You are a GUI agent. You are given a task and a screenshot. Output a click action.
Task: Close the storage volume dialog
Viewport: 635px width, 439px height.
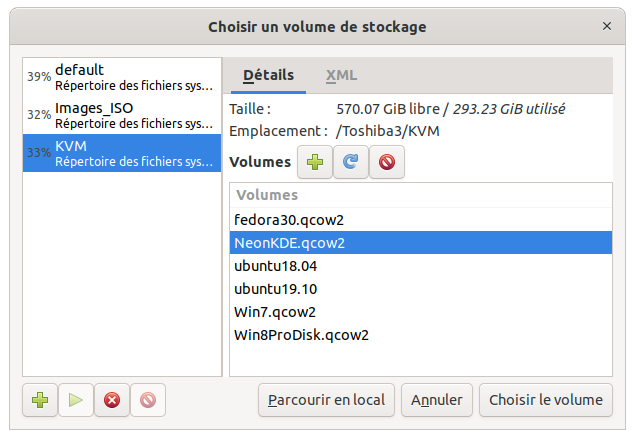(607, 26)
